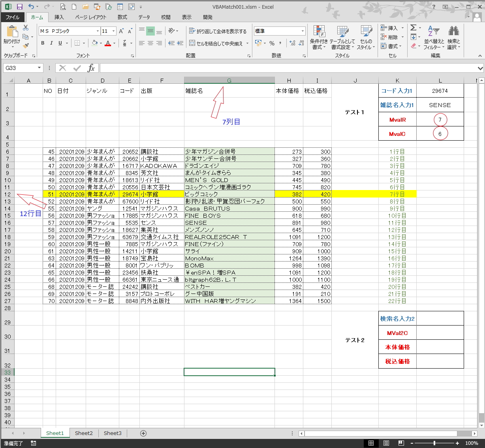Open print preview from the quick access toolbar

[x=63, y=7]
